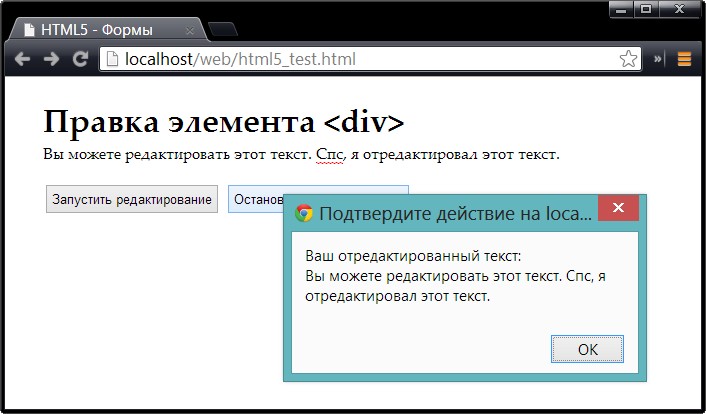Minimize the browser window
The height and width of the screenshot is (414, 706).
tap(621, 9)
